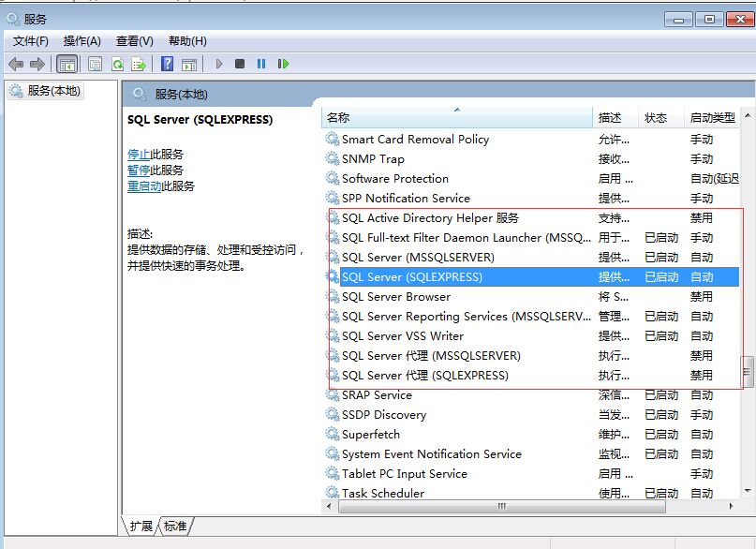
Task: Click gear icon beside Superfetch
Action: point(333,435)
